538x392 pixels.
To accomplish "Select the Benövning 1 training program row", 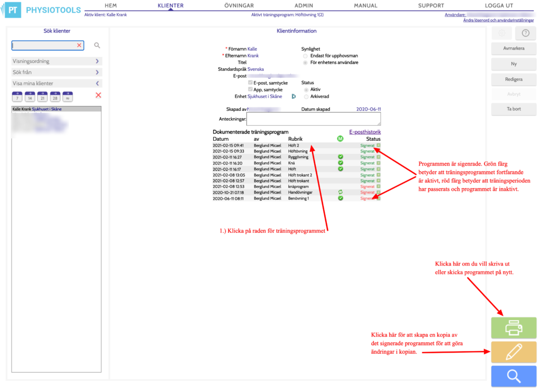I will tap(296, 199).
